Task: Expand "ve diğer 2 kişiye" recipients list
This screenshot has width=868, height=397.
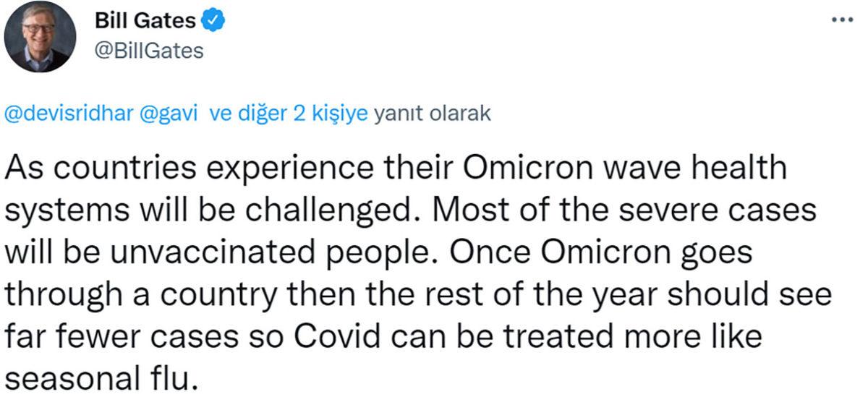Action: 289,114
